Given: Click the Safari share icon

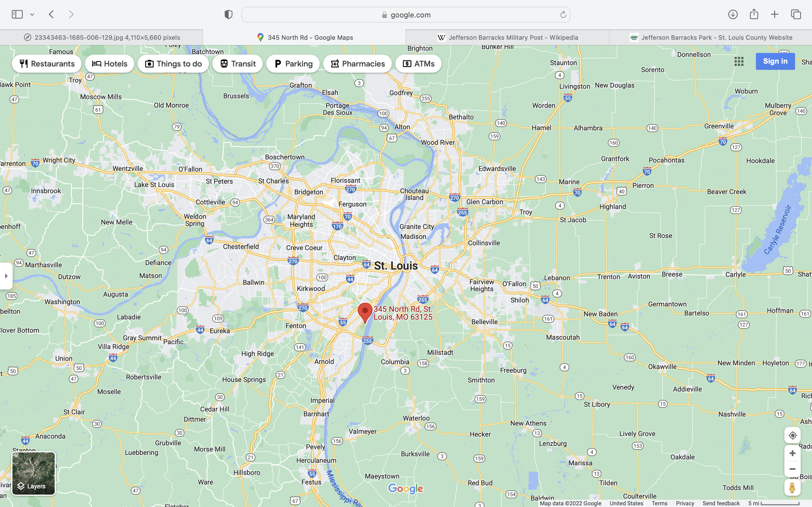Looking at the screenshot, I should coord(754,14).
